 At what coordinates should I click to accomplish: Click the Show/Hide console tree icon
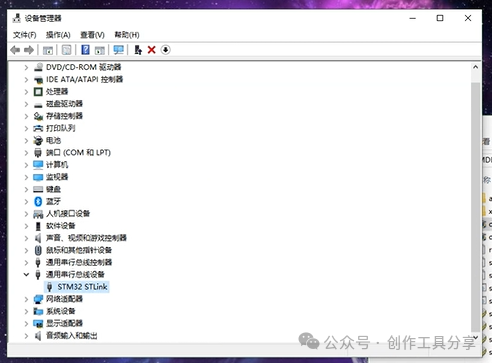pyautogui.click(x=48, y=50)
